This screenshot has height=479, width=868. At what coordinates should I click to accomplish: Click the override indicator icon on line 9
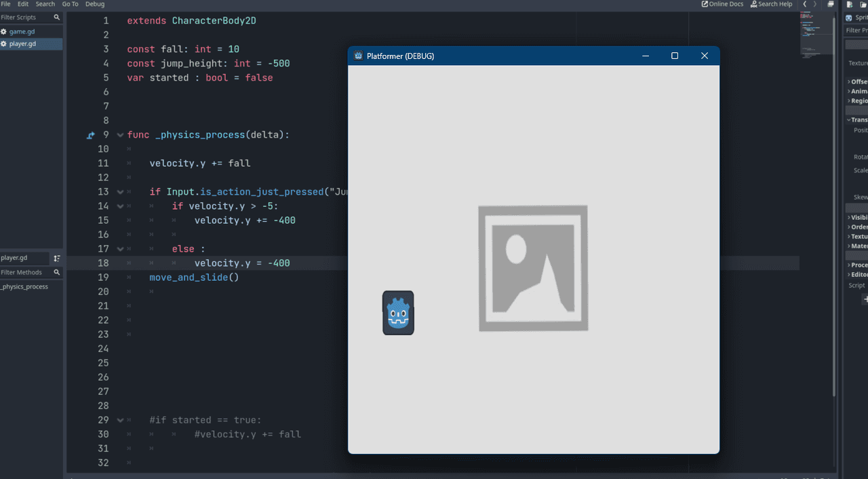pyautogui.click(x=91, y=135)
